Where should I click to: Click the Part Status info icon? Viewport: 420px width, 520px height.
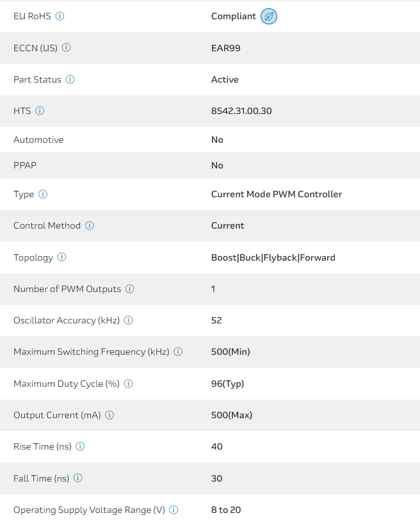click(70, 79)
